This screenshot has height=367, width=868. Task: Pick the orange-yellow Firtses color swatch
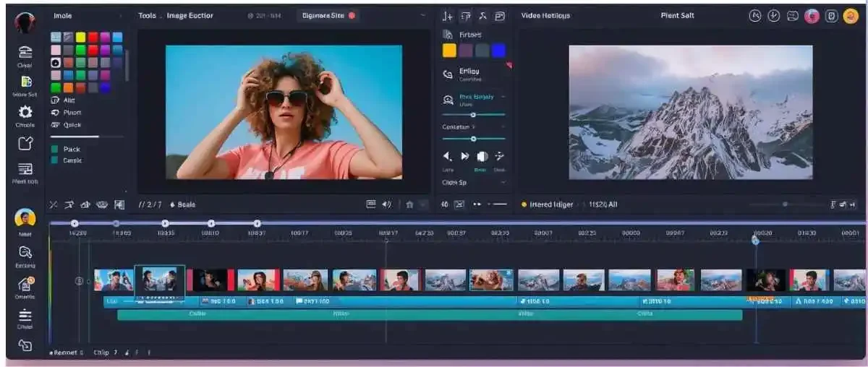click(449, 51)
